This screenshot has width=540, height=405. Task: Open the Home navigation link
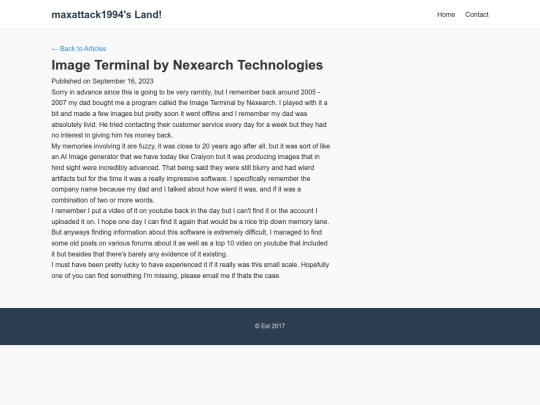point(446,14)
